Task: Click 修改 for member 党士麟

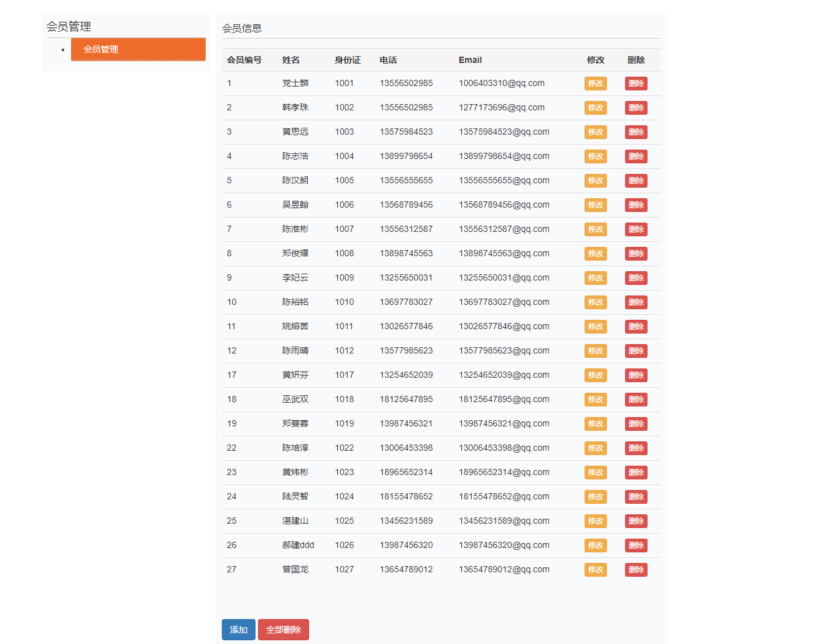Action: coord(595,84)
